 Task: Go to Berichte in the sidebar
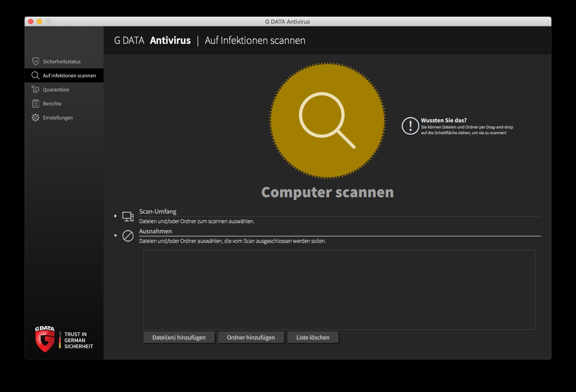click(64, 103)
